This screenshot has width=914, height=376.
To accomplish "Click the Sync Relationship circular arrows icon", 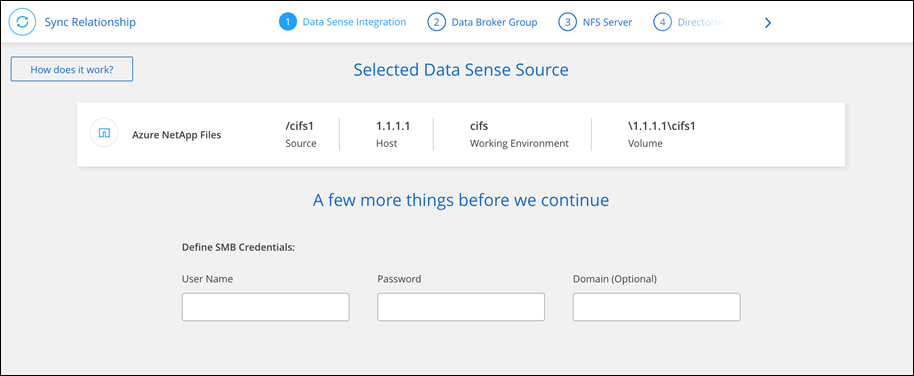I will click(x=22, y=22).
